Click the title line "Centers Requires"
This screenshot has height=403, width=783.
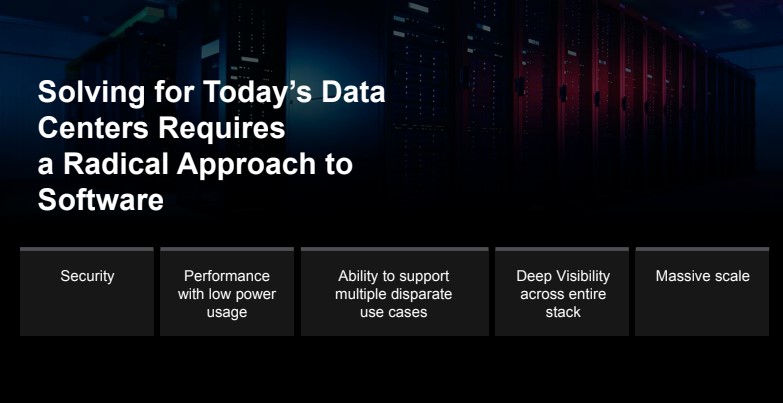[x=161, y=130]
